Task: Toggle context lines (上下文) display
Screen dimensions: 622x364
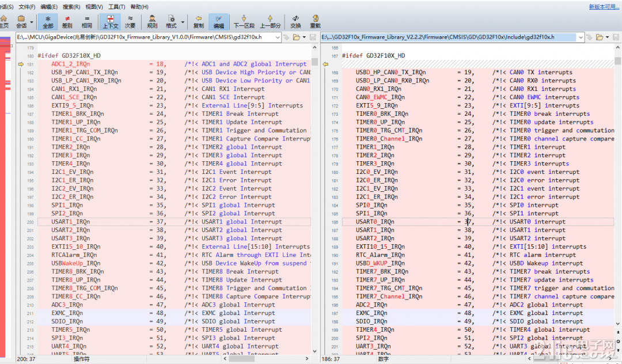Action: pyautogui.click(x=110, y=21)
